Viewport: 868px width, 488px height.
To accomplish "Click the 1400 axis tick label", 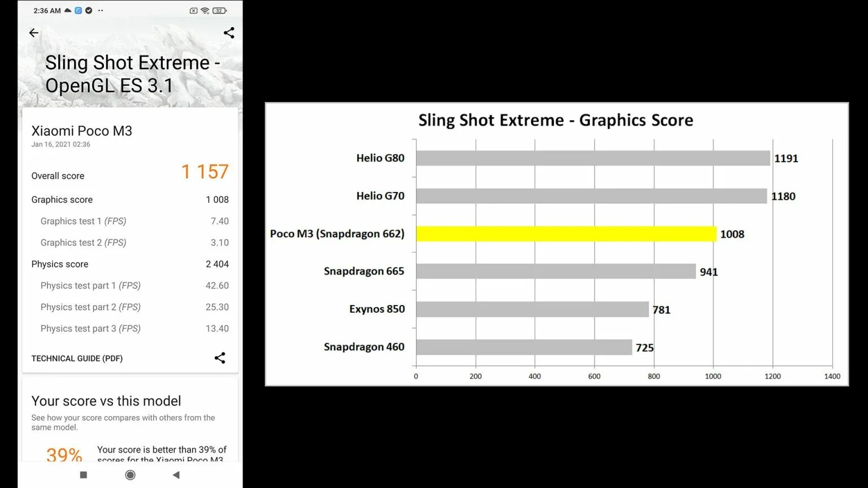I will [x=832, y=376].
